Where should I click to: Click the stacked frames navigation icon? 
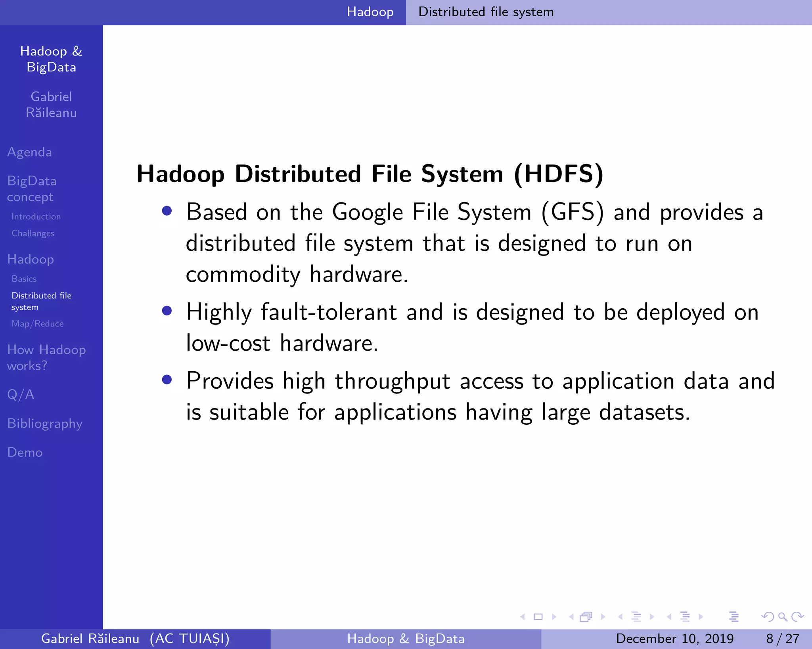[586, 617]
